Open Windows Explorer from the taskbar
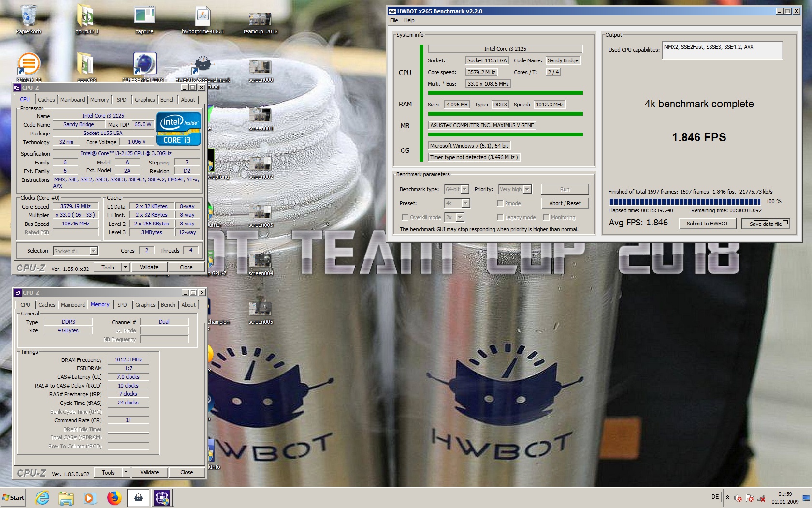The height and width of the screenshot is (508, 812). click(x=66, y=498)
